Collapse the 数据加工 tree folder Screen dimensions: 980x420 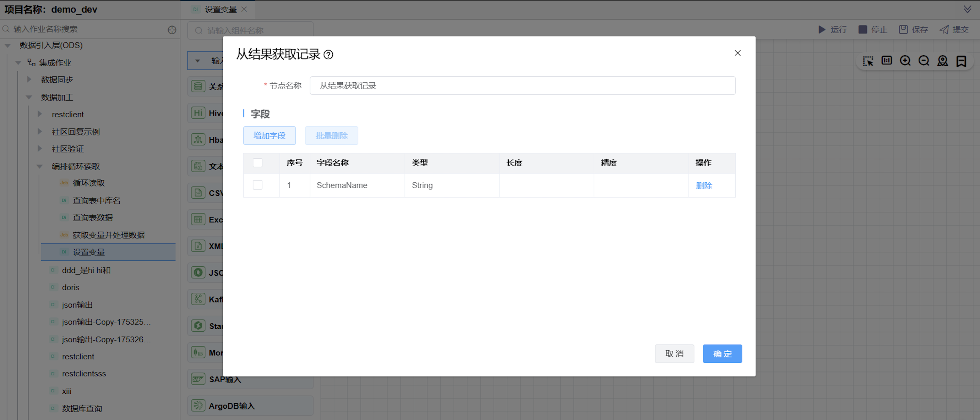[29, 97]
